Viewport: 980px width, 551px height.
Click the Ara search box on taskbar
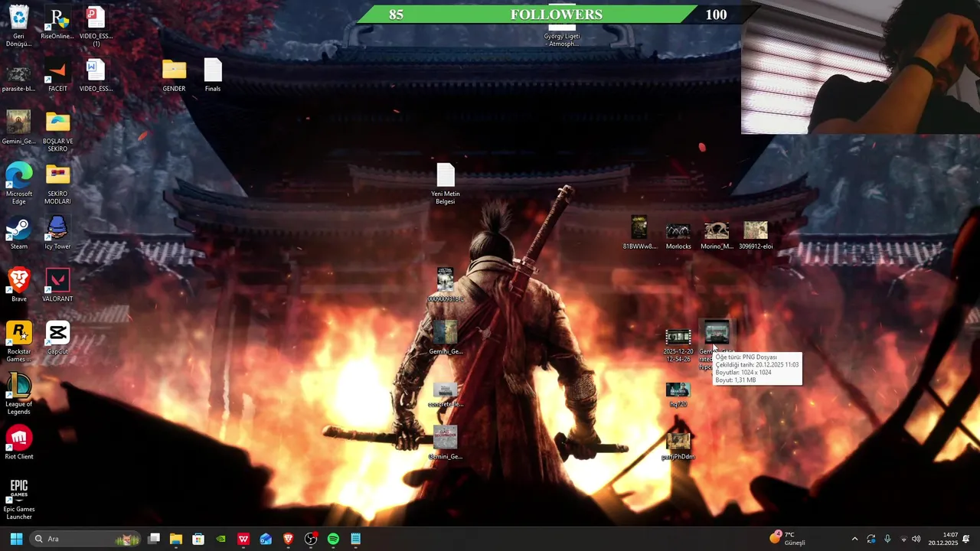pos(86,539)
